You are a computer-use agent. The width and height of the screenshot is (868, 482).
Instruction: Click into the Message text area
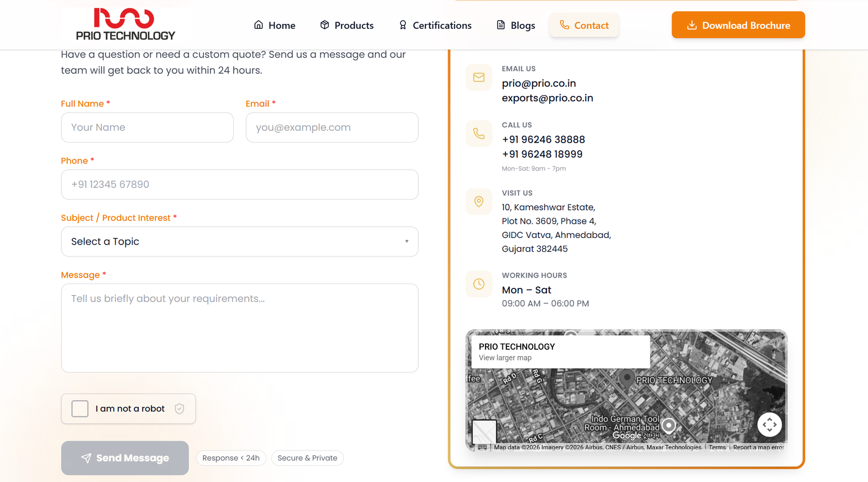pos(239,328)
